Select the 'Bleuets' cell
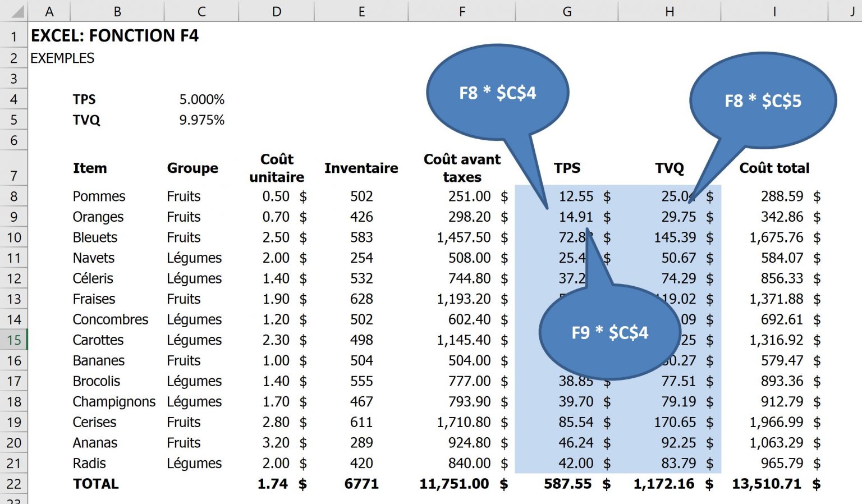This screenshot has width=862, height=504. 117,237
